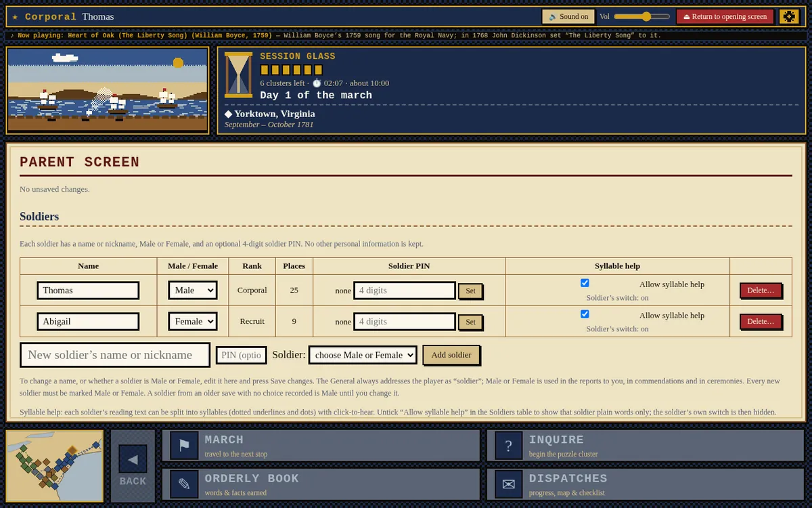The height and width of the screenshot is (508, 812).
Task: Toggle the Sound on button
Action: pos(568,16)
